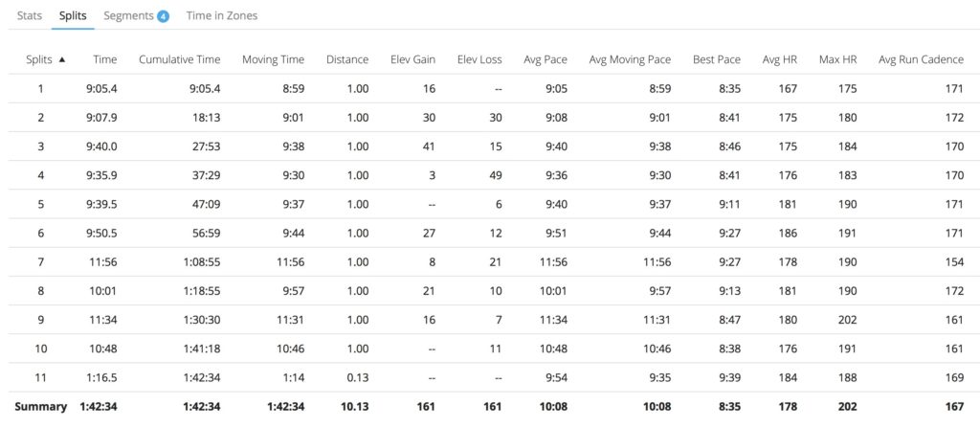Sort by Cumulative Time column header
980x428 pixels.
(179, 59)
